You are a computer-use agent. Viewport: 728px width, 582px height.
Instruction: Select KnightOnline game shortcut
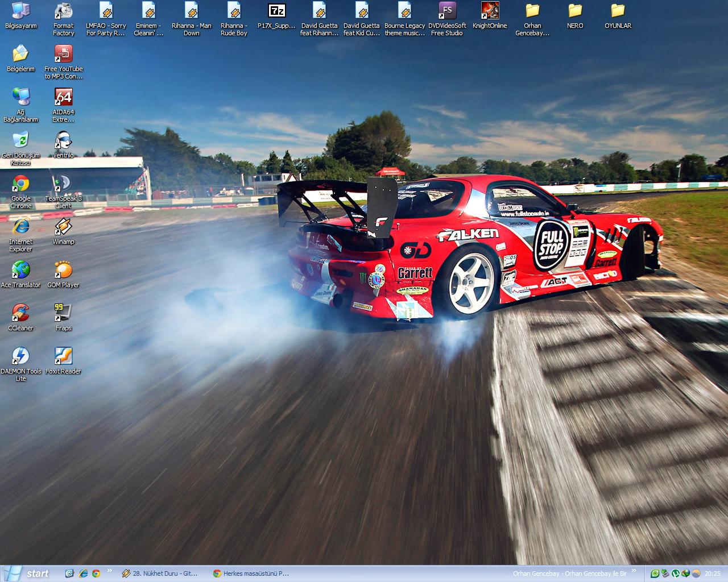coord(490,16)
